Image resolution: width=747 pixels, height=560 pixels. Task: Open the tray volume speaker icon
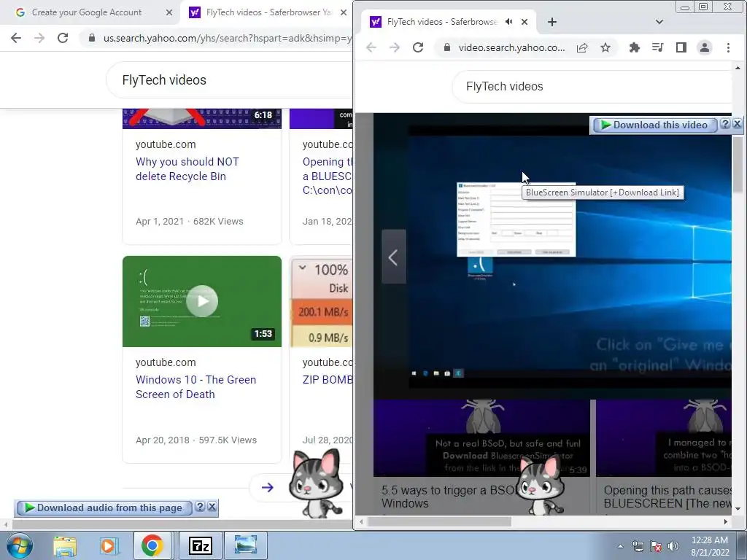click(673, 546)
